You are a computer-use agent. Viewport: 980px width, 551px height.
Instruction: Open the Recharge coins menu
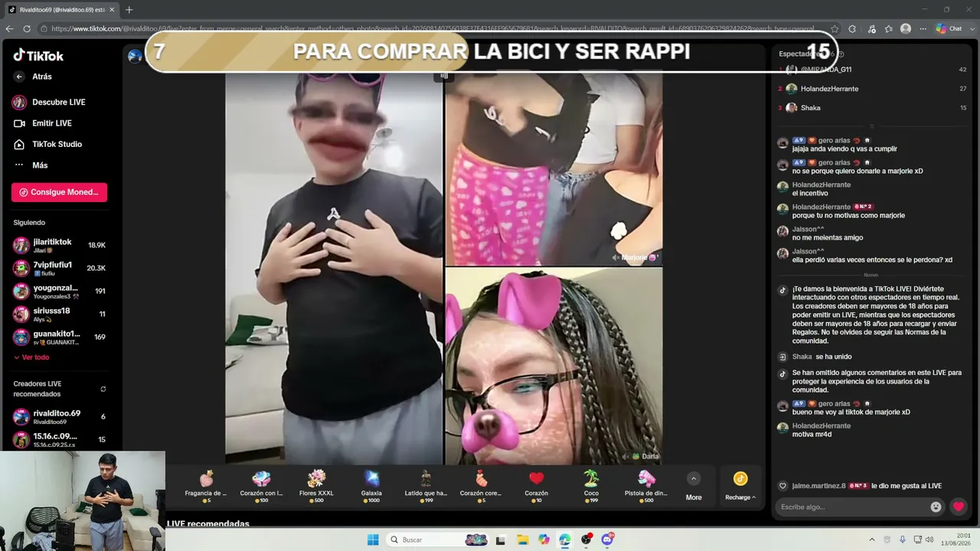740,486
